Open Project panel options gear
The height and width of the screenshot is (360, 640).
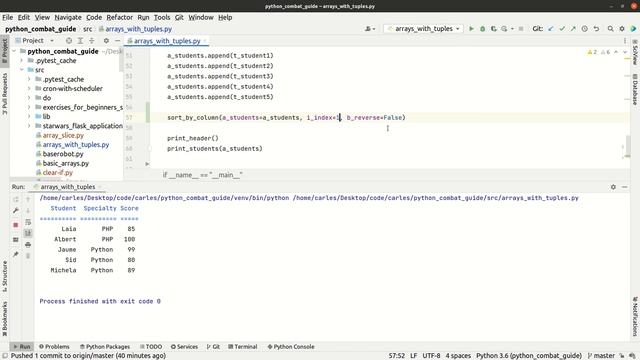point(106,40)
